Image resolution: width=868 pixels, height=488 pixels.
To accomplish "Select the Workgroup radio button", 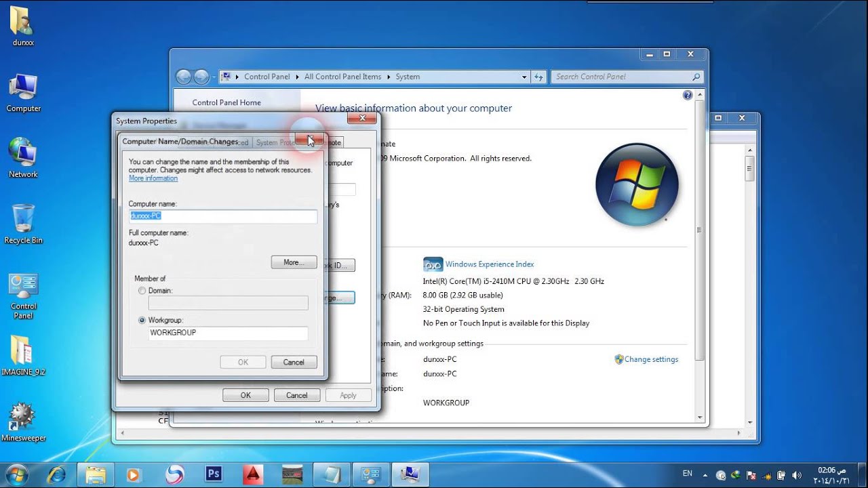I will click(x=142, y=320).
